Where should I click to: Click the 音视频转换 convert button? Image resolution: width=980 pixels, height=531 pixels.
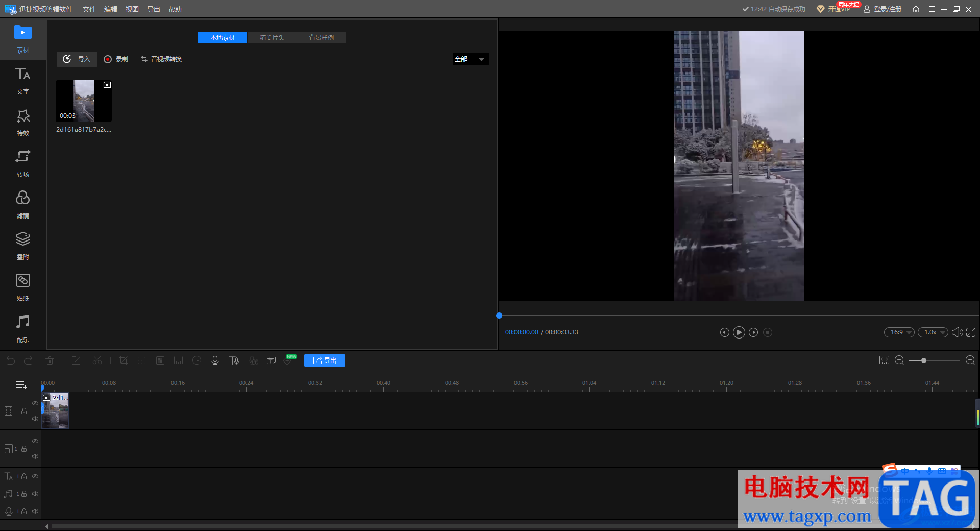[x=161, y=59]
